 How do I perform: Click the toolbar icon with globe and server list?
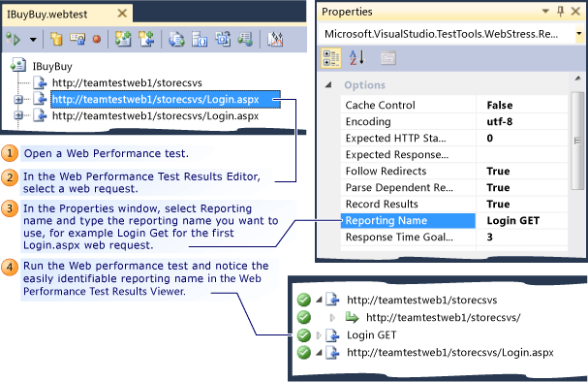245,39
